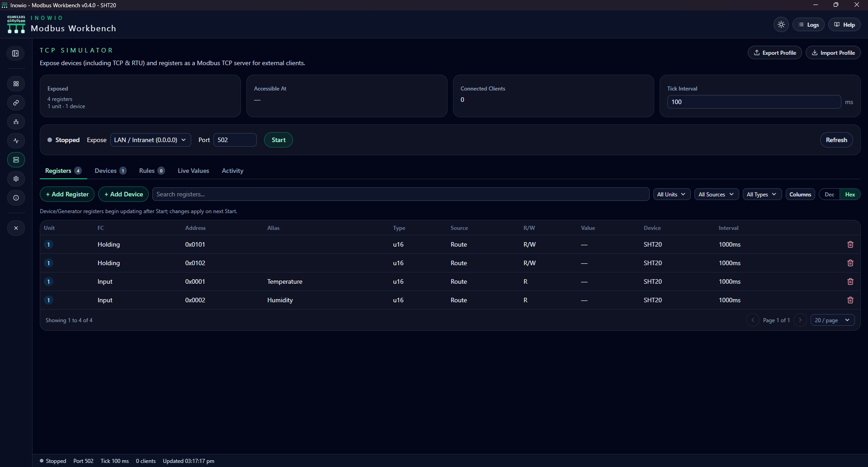Open the Columns chooser
Screen dimensions: 868x467
pyautogui.click(x=800, y=194)
